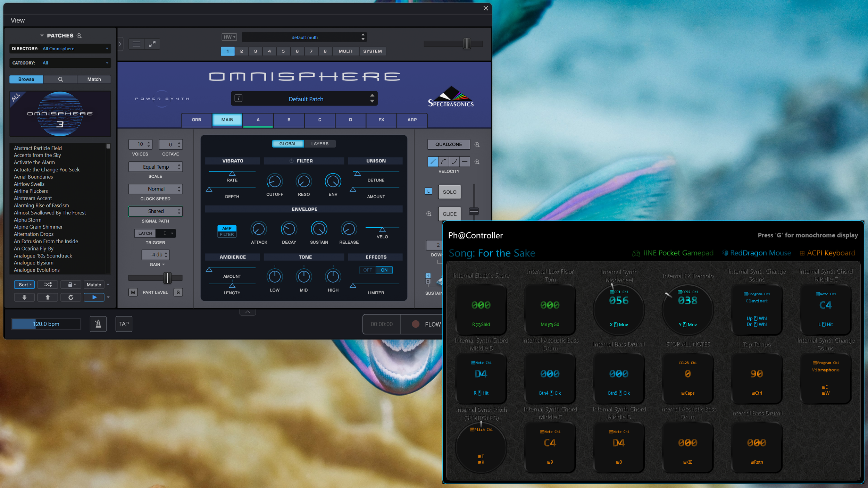Click the refresh patch browser icon
Viewport: 868px width, 488px height.
[71, 297]
